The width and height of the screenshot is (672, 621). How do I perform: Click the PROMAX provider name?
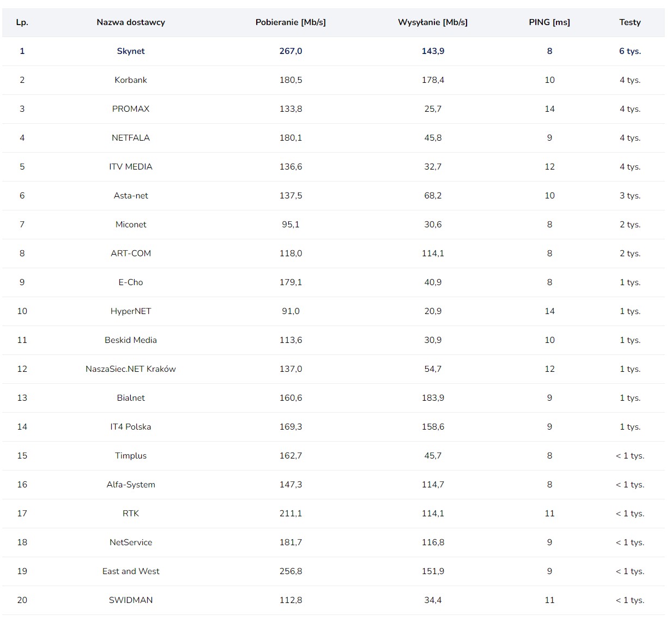tap(131, 109)
